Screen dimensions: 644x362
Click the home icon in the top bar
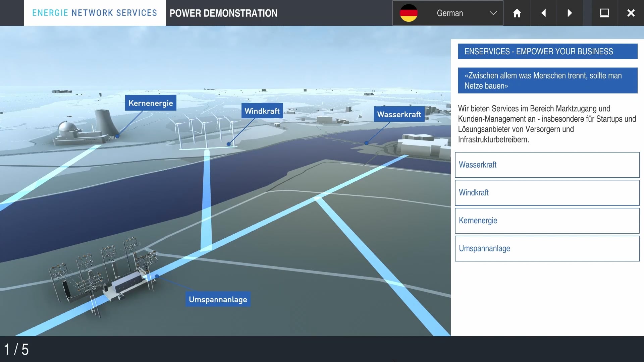coord(517,13)
